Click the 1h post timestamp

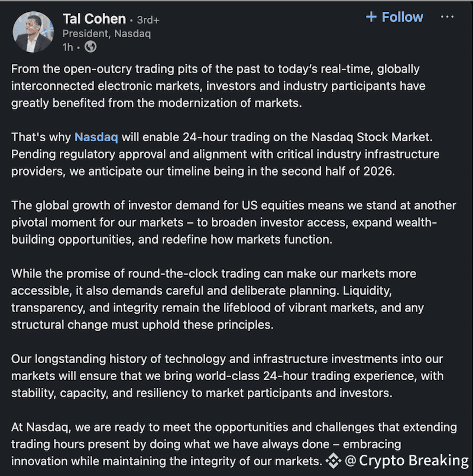tap(69, 47)
